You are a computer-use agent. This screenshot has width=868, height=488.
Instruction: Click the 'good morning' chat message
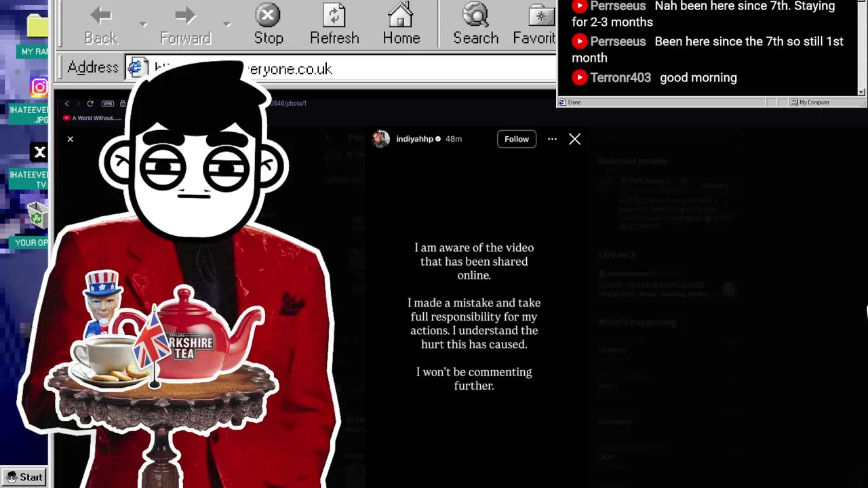(698, 78)
